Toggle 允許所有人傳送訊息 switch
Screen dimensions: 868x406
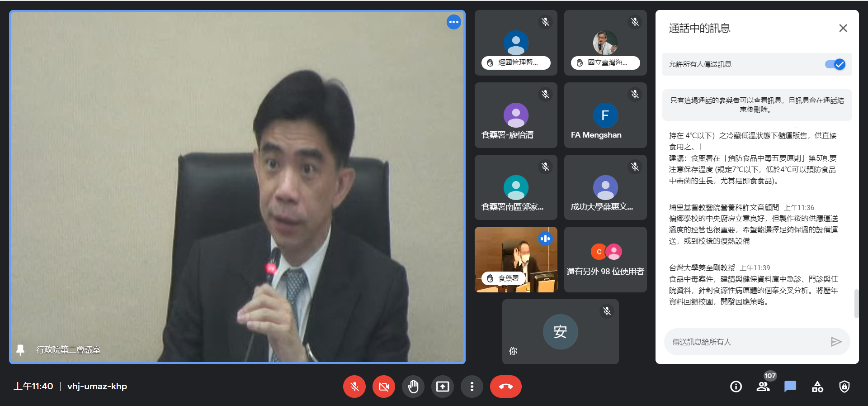tap(835, 64)
